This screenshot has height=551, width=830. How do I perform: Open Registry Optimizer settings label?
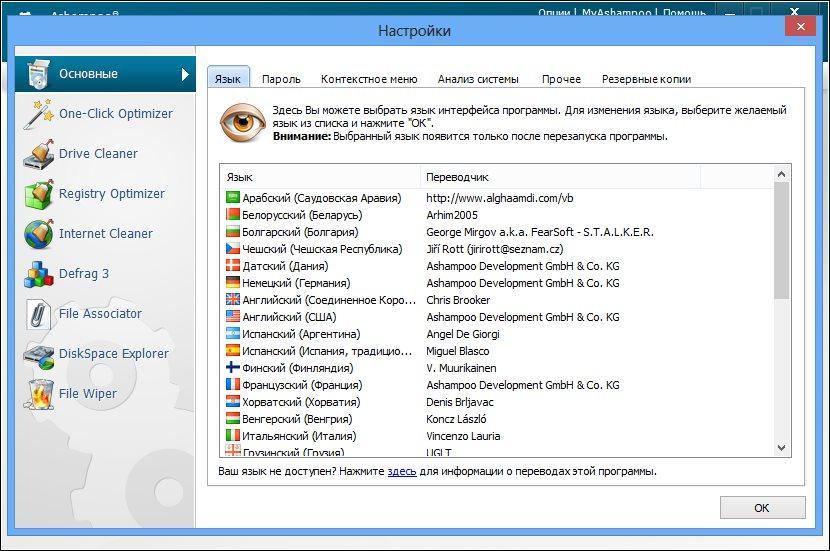click(x=112, y=194)
